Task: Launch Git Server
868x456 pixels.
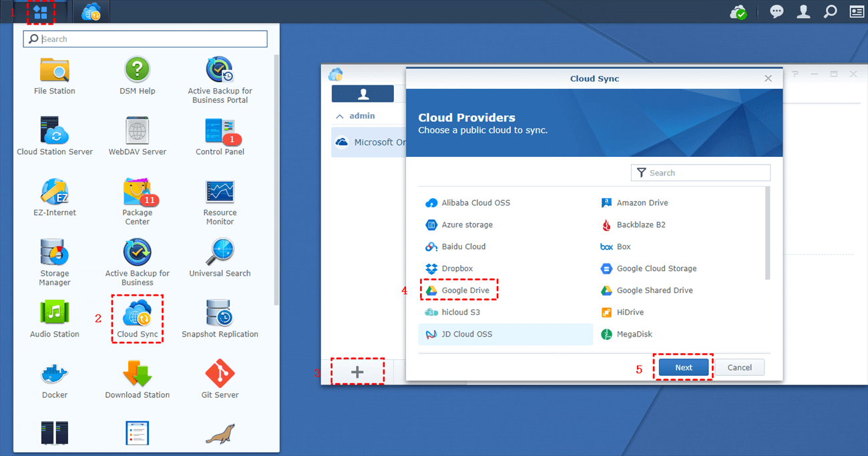Action: tap(220, 379)
